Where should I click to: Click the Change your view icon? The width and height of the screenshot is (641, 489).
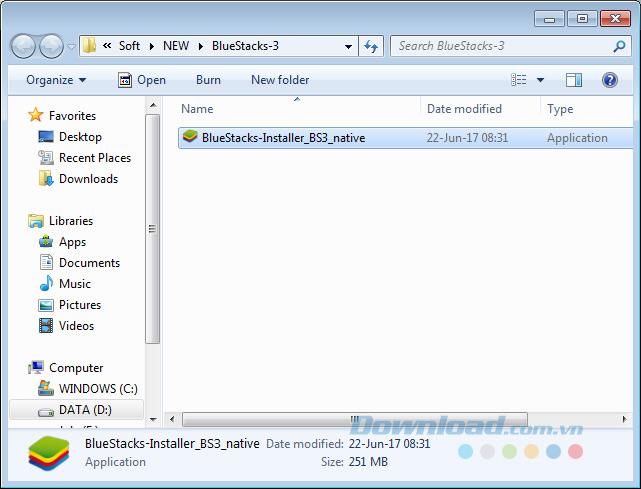(518, 80)
